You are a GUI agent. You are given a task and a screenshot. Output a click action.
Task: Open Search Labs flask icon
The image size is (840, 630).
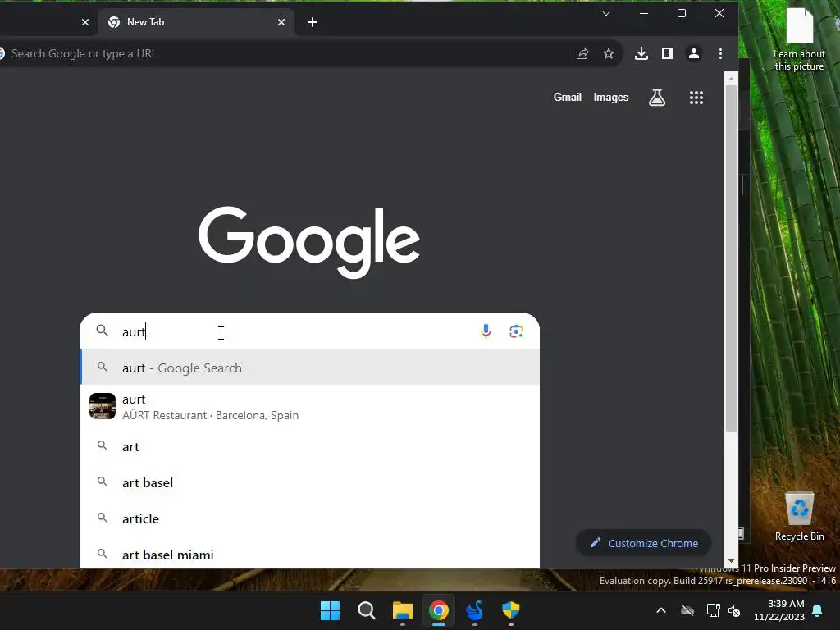pyautogui.click(x=657, y=98)
